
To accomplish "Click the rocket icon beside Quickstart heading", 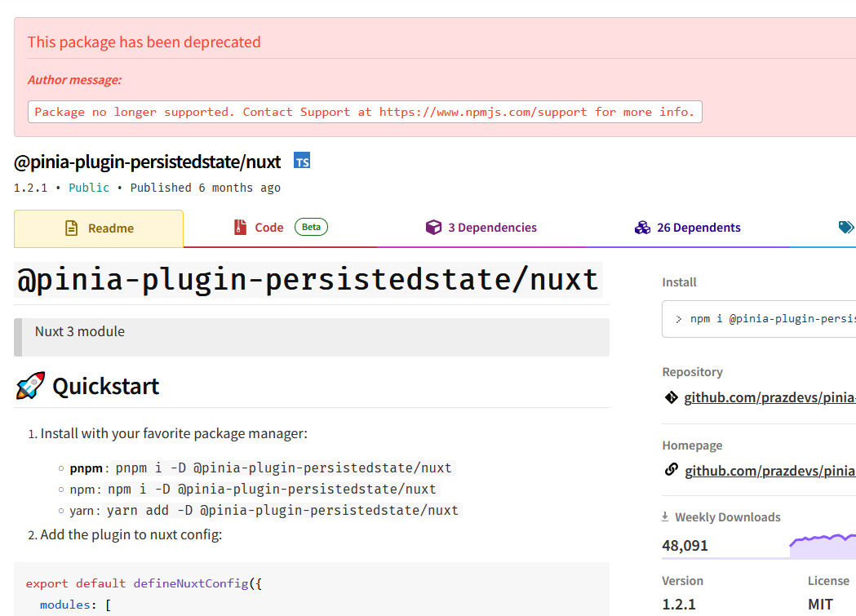I will point(29,384).
